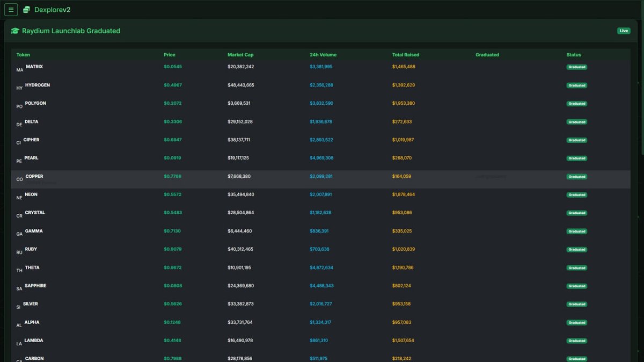Select the CRYSTAL token name
This screenshot has width=644, height=362.
(x=35, y=213)
